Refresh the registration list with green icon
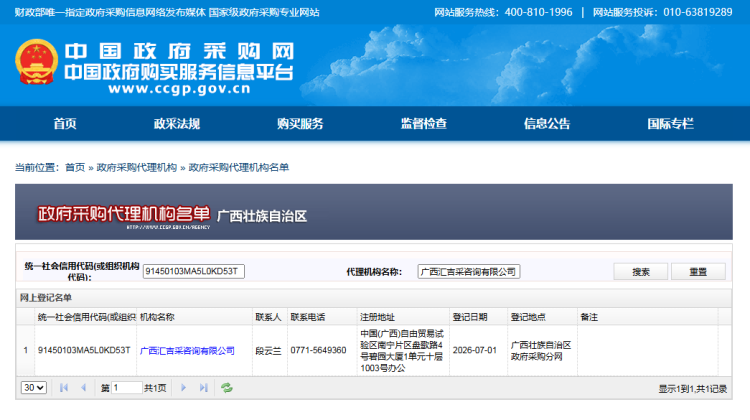This screenshot has height=420, width=750. [227, 388]
